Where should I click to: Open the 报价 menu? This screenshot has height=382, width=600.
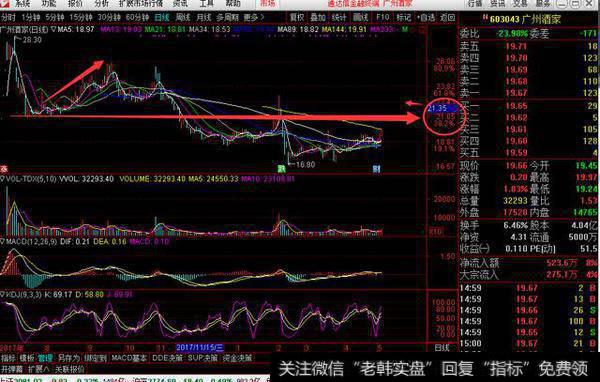(75, 3)
